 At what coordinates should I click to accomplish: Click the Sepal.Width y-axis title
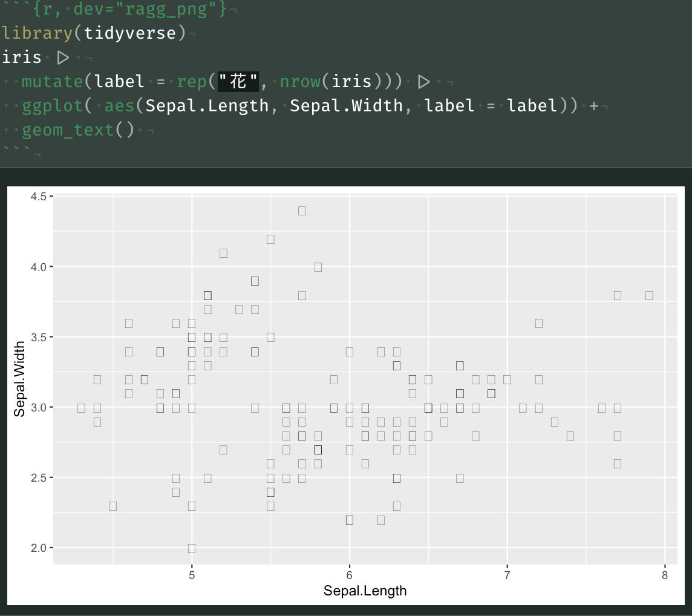[x=19, y=379]
